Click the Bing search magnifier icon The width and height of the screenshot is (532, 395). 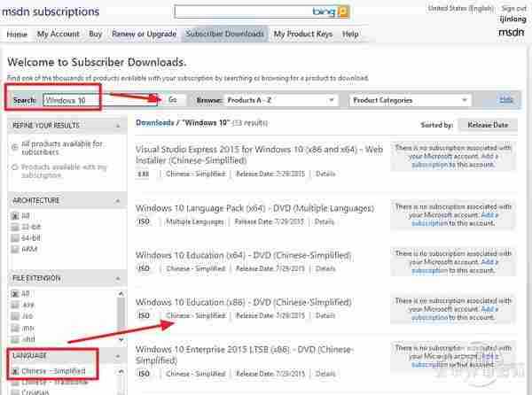[x=343, y=12]
